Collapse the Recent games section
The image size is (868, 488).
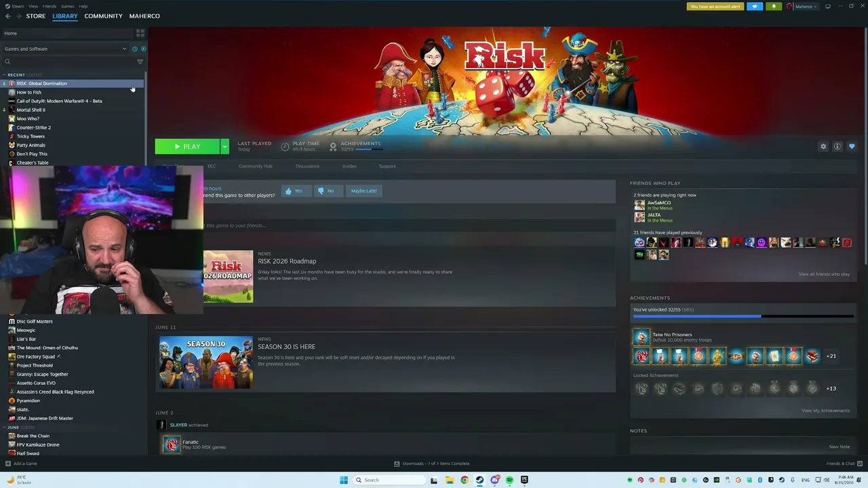tap(4, 75)
